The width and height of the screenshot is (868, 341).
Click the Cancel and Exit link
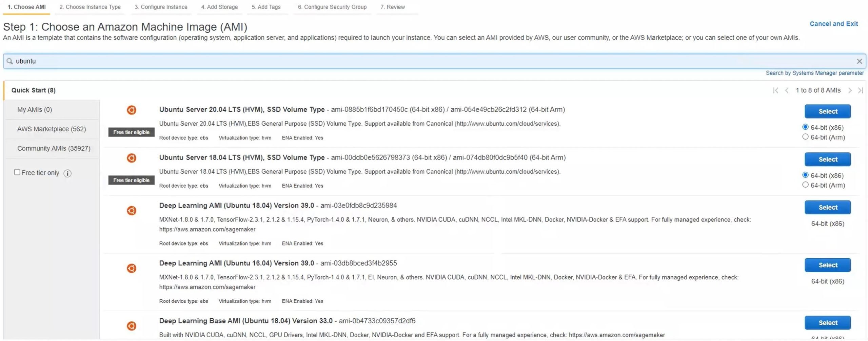(x=833, y=24)
